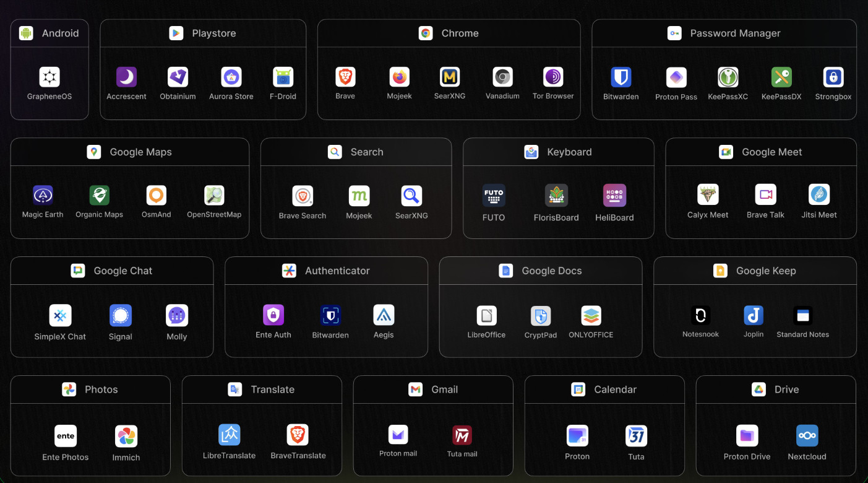The height and width of the screenshot is (483, 868).
Task: Open the Ente Photos icon
Action: [66, 436]
